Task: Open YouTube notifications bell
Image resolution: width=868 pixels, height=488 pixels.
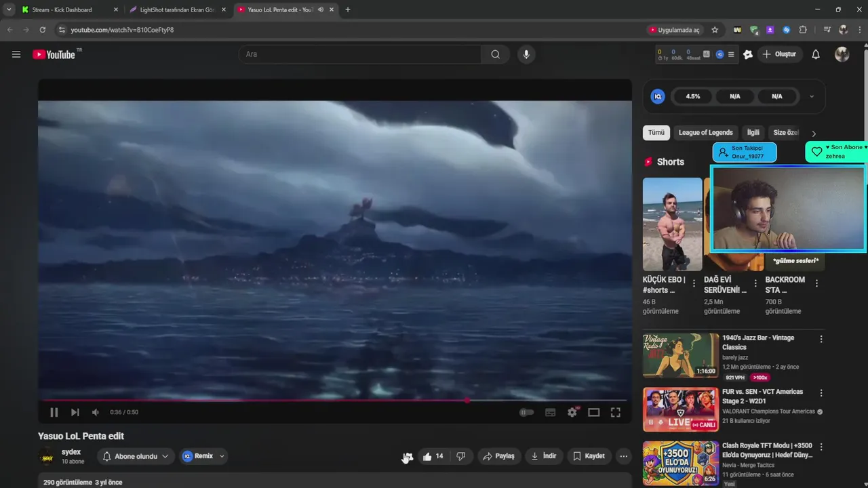Action: click(816, 54)
